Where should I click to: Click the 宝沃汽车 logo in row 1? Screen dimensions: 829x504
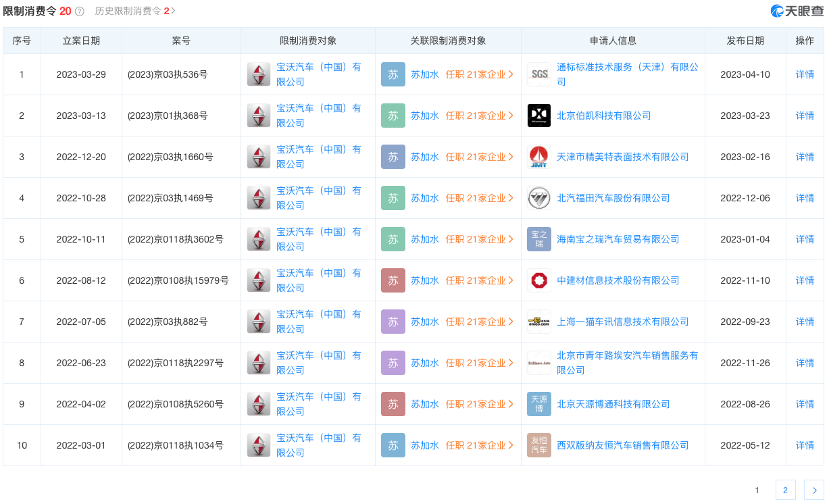point(259,74)
